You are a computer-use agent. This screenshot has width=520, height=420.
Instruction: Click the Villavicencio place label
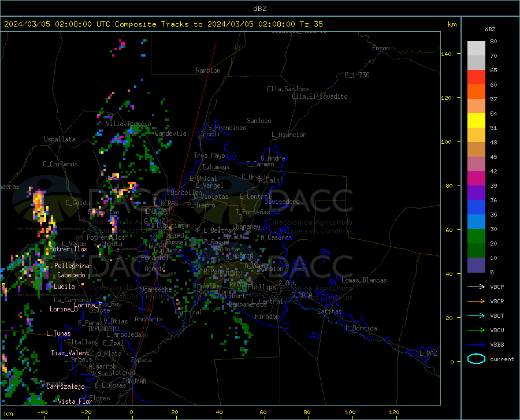128,124
